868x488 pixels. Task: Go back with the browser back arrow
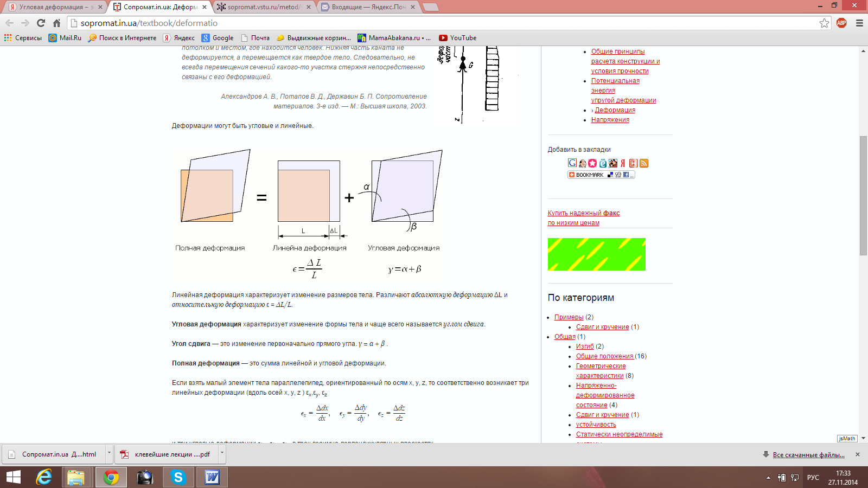click(x=9, y=23)
